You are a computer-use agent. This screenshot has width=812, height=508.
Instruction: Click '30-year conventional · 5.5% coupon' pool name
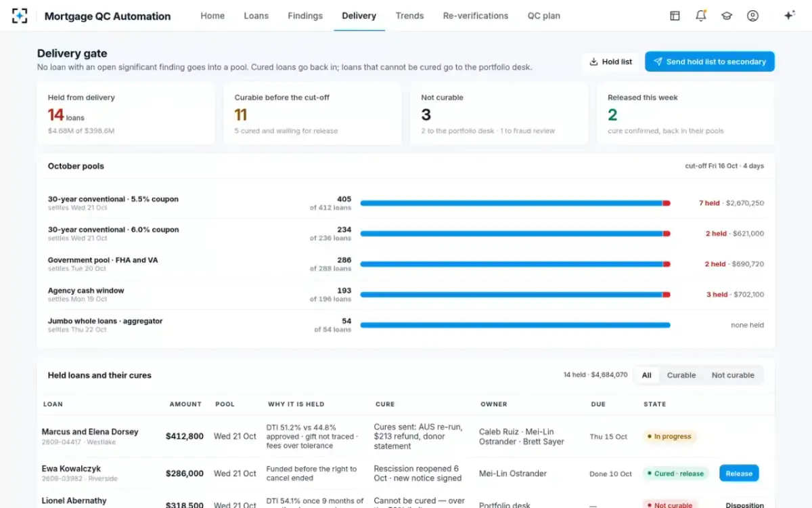(113, 199)
